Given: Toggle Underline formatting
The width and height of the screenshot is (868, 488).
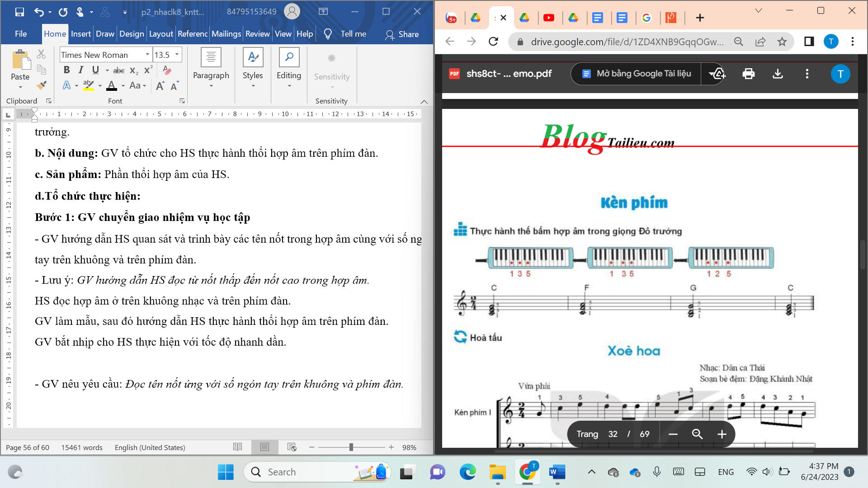Looking at the screenshot, I should pyautogui.click(x=95, y=70).
